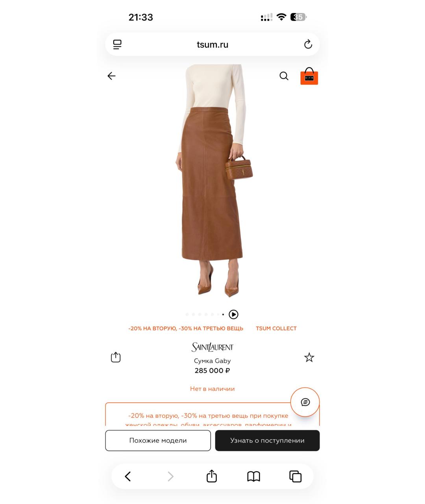
Task: Open search with the magnifier icon
Action: tap(284, 76)
